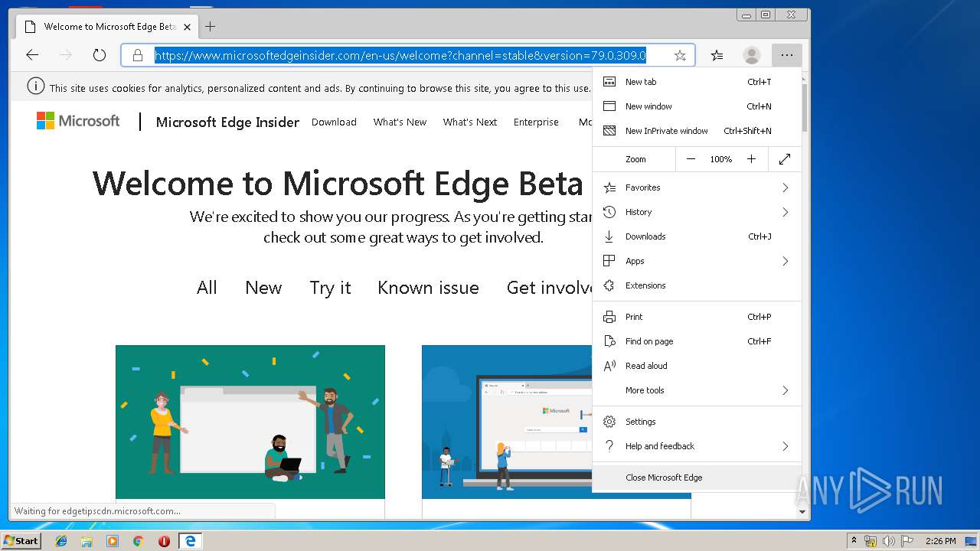980x551 pixels.
Task: Open the What's New nav link
Action: tap(400, 122)
